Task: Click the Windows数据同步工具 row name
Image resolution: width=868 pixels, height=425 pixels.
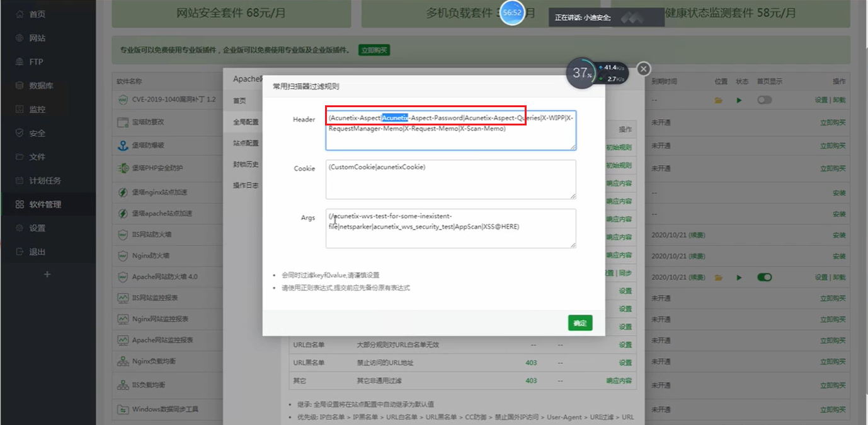Action: (x=165, y=409)
